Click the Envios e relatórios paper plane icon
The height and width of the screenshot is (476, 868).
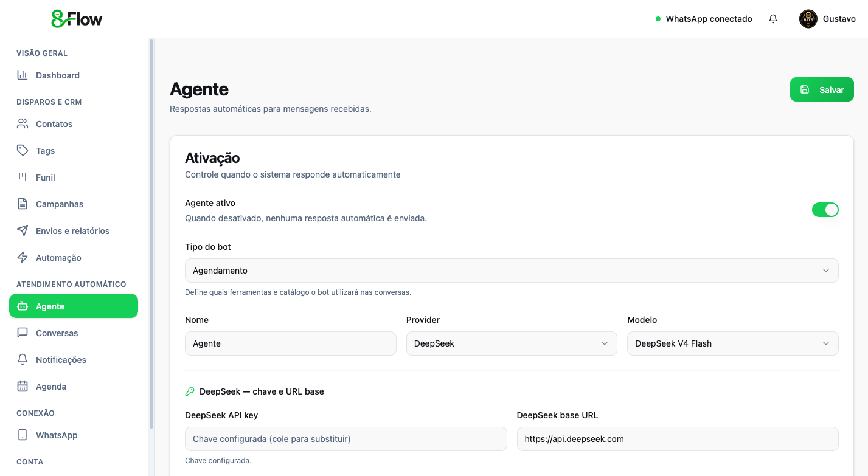[x=23, y=231]
